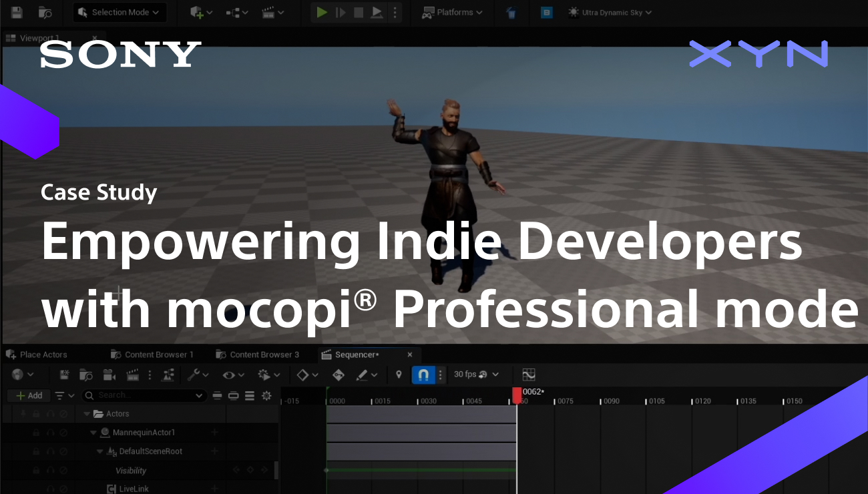Viewport: 868px width, 494px height.
Task: Click the Save icon in the main toolbar
Action: 17,12
